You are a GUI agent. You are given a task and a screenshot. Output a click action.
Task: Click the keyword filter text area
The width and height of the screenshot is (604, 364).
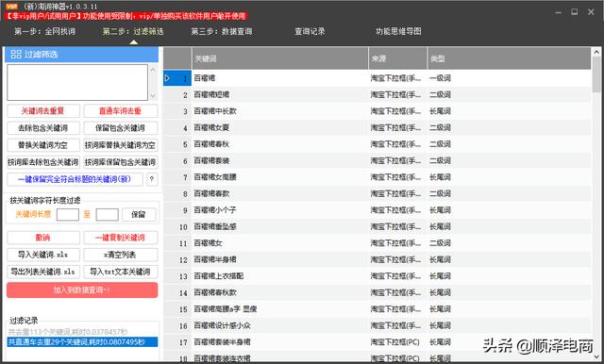tap(77, 82)
